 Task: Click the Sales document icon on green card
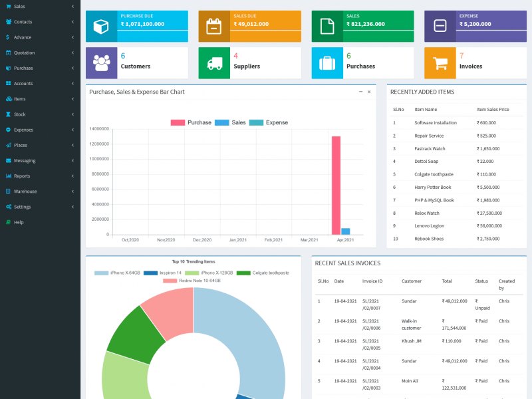327,27
